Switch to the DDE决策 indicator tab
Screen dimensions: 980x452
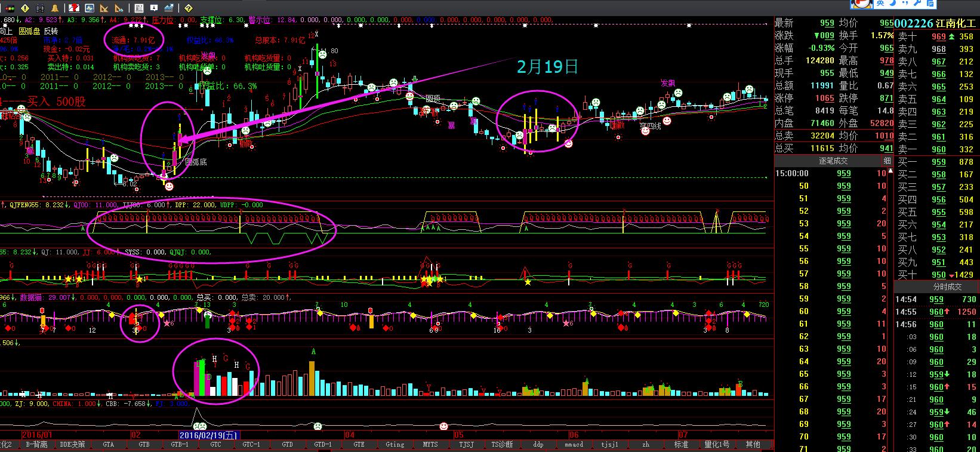tap(72, 444)
